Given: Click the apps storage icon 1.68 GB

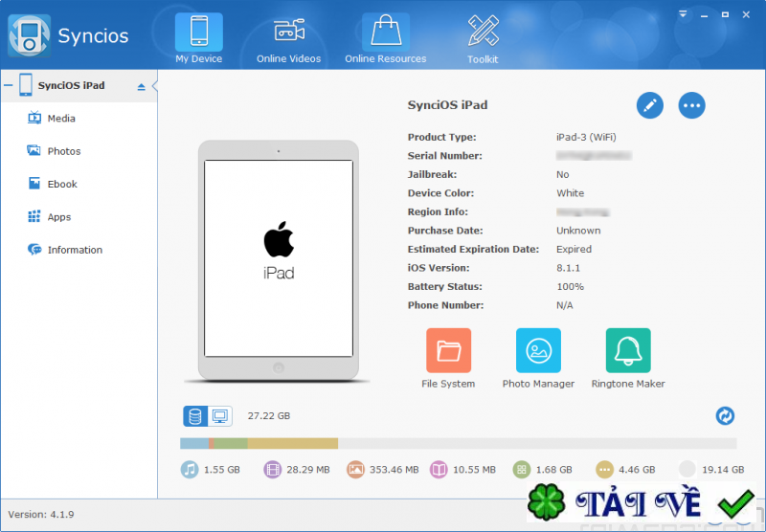Looking at the screenshot, I should (x=521, y=470).
